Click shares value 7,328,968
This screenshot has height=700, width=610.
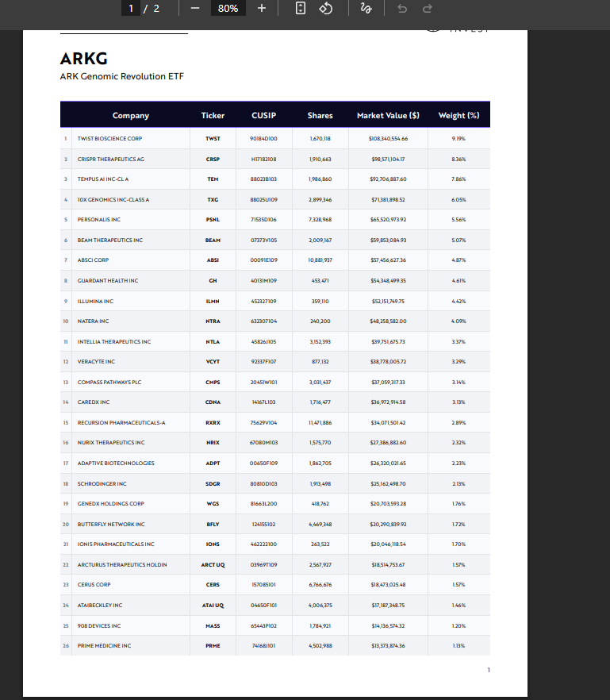pyautogui.click(x=320, y=220)
